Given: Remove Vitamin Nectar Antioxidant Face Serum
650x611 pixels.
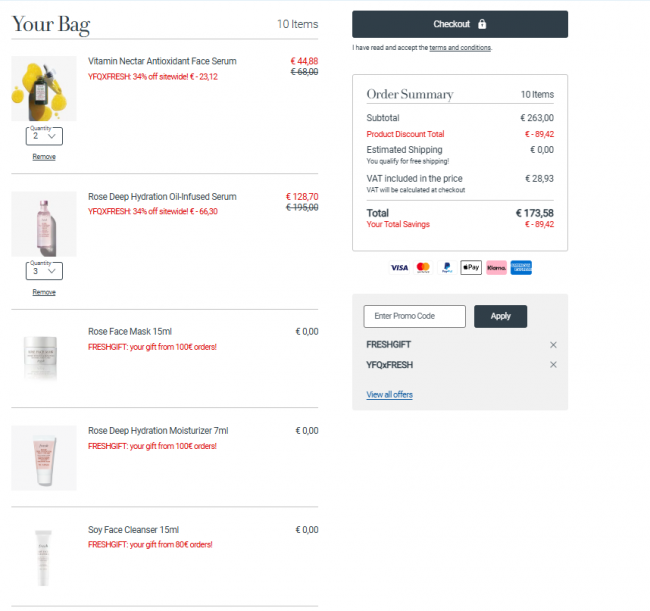Looking at the screenshot, I should click(x=44, y=157).
